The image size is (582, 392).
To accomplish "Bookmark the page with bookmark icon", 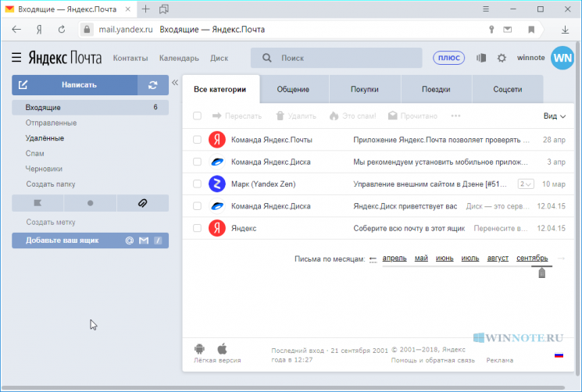I will tap(531, 30).
